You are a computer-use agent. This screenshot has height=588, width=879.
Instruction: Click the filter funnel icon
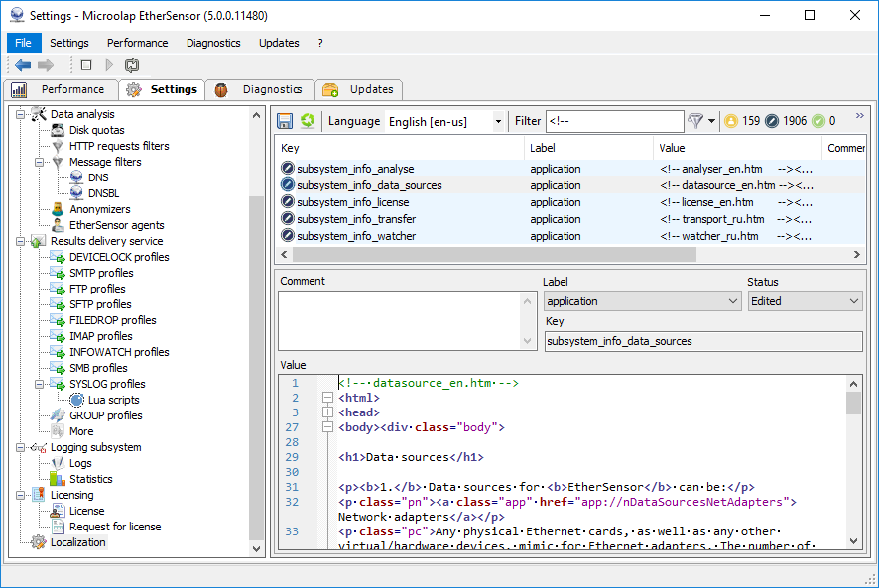pyautogui.click(x=695, y=121)
